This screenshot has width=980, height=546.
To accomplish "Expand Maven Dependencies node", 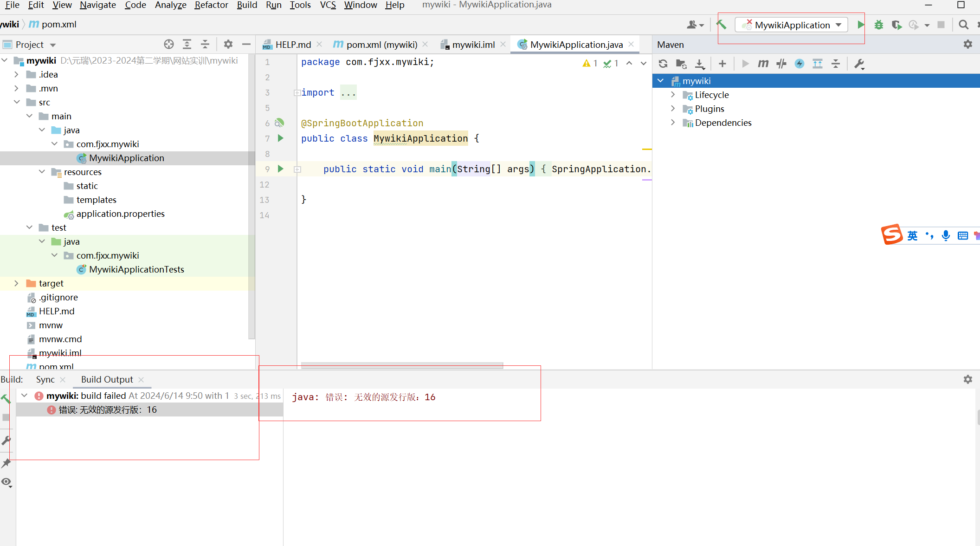I will click(673, 123).
